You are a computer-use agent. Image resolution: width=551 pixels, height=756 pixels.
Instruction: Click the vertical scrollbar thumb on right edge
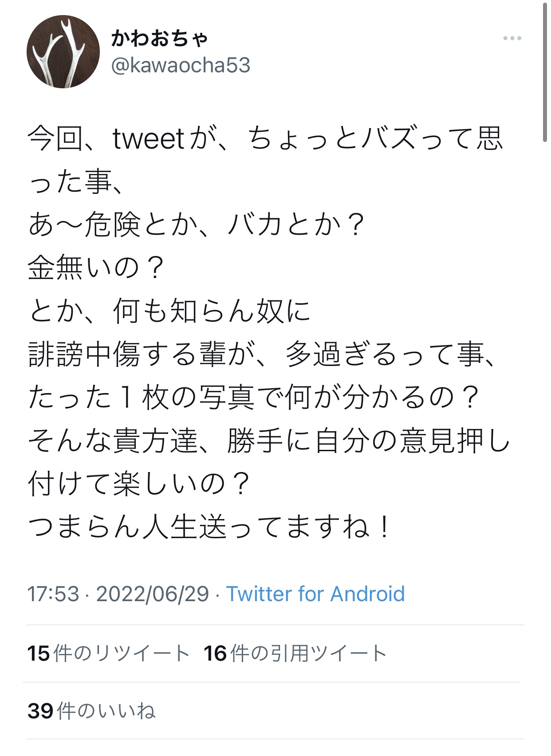[x=545, y=73]
